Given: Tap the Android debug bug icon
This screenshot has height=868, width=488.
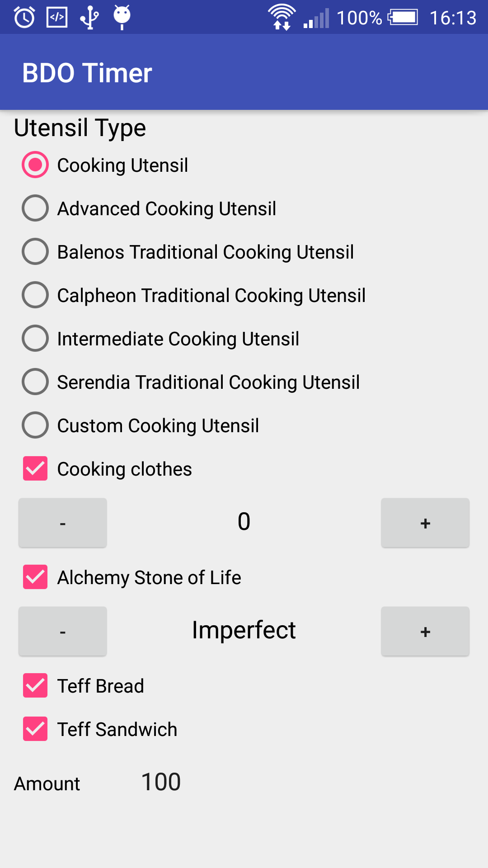Looking at the screenshot, I should tap(122, 17).
